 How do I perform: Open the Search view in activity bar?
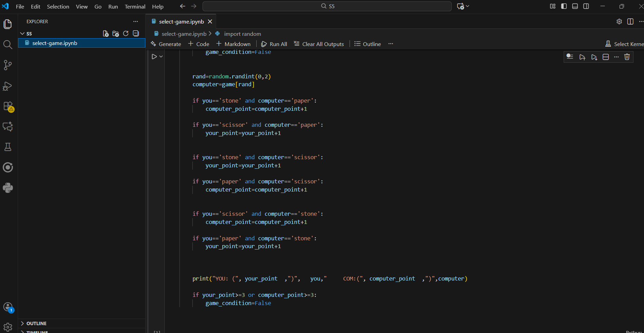pos(7,45)
